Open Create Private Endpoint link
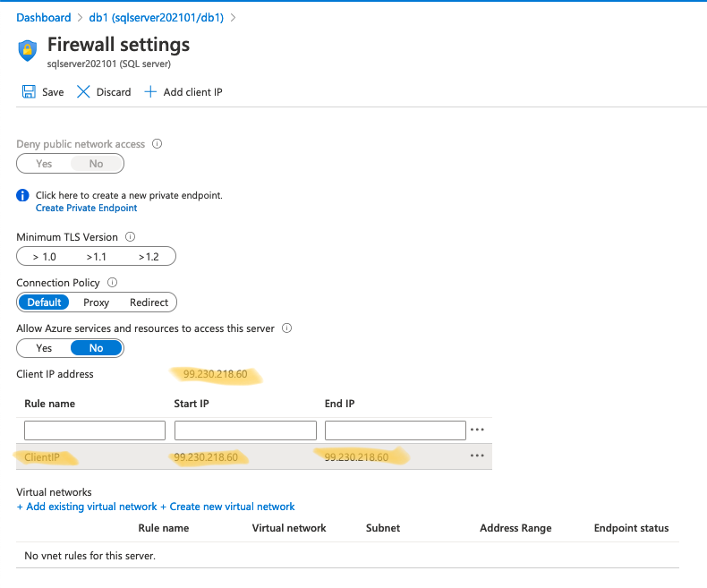Viewport: 707px width, 588px height. tap(86, 208)
